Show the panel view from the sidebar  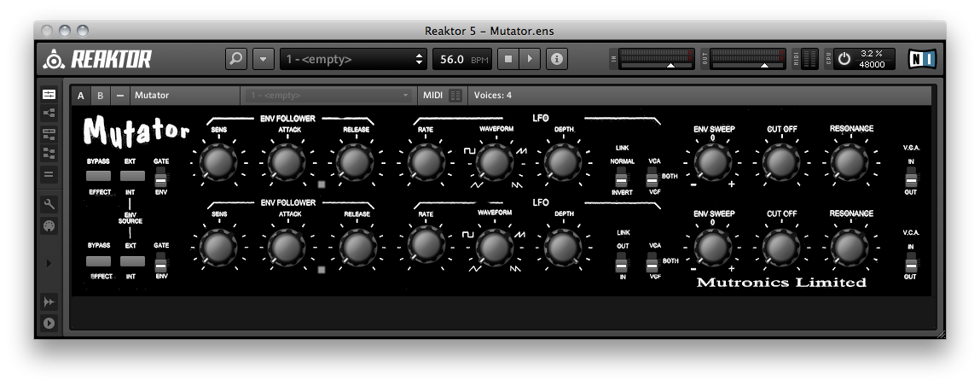49,95
